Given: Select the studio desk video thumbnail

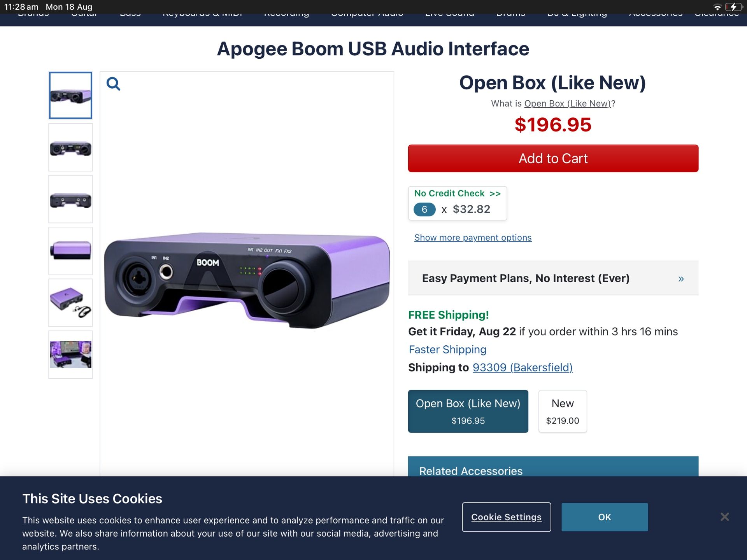Looking at the screenshot, I should pyautogui.click(x=70, y=354).
